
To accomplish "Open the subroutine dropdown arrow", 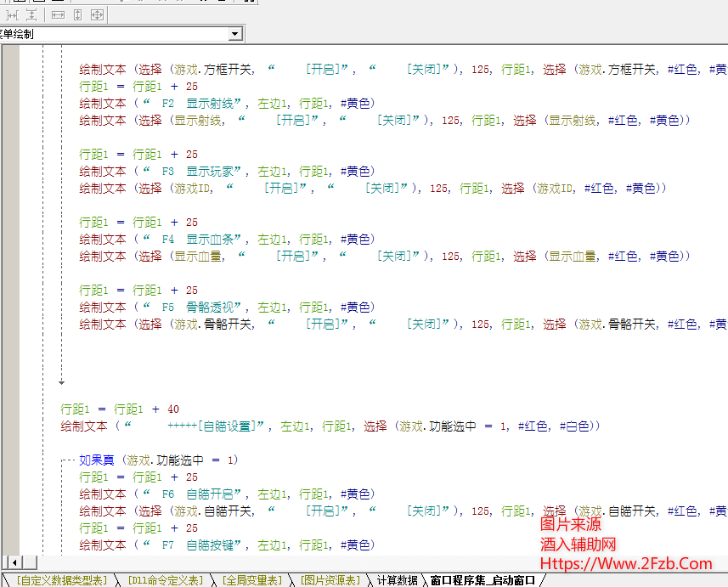I will pos(235,34).
